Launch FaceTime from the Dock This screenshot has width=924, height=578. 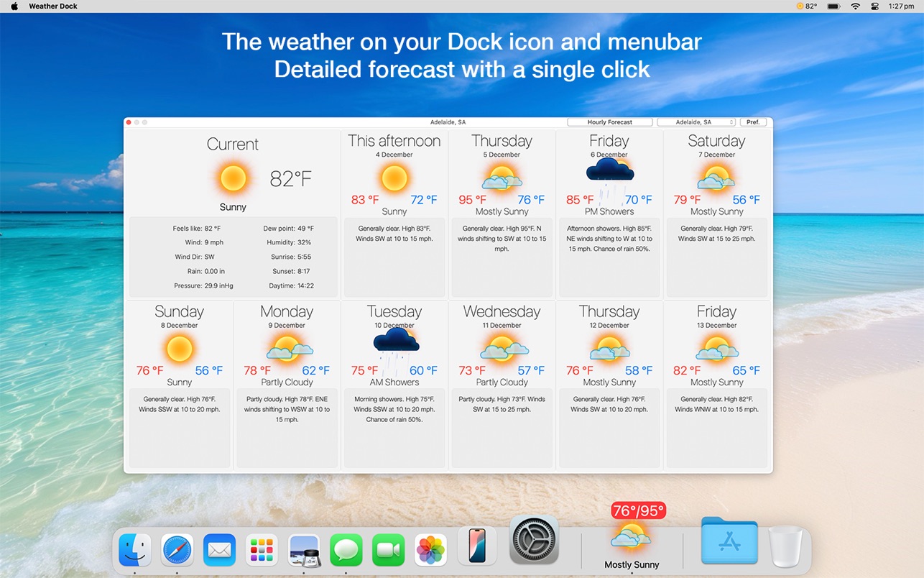(389, 550)
